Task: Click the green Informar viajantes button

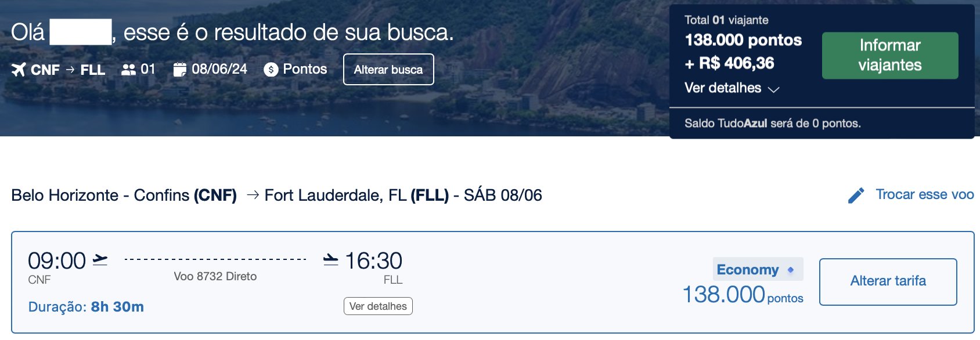Action: [890, 56]
